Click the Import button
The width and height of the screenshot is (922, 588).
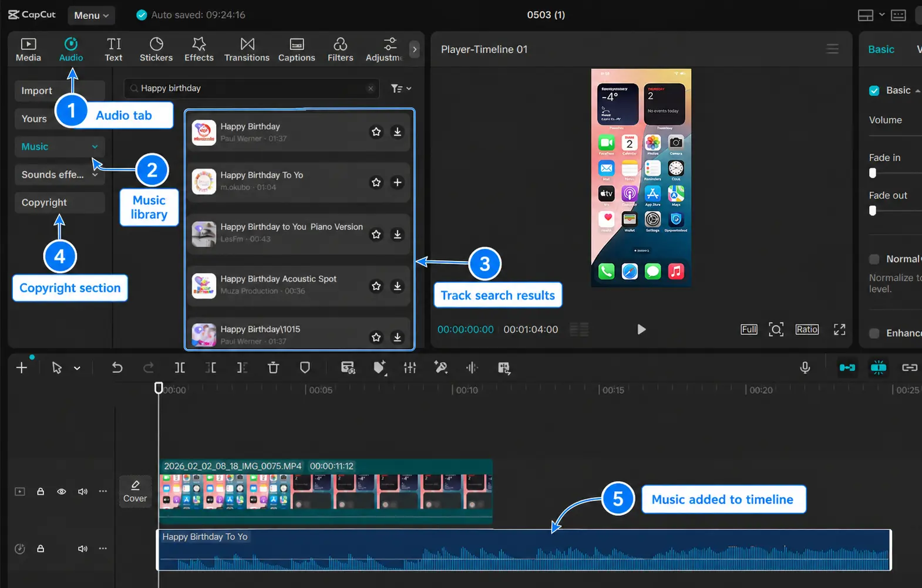(59, 90)
